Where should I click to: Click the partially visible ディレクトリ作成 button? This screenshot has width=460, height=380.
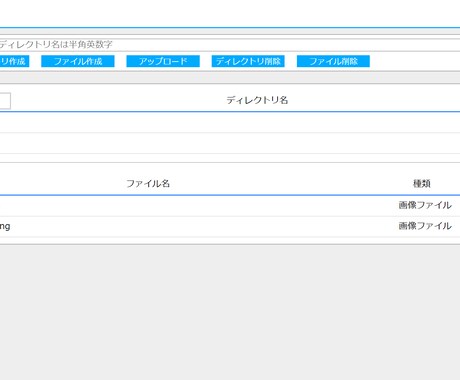pos(14,61)
